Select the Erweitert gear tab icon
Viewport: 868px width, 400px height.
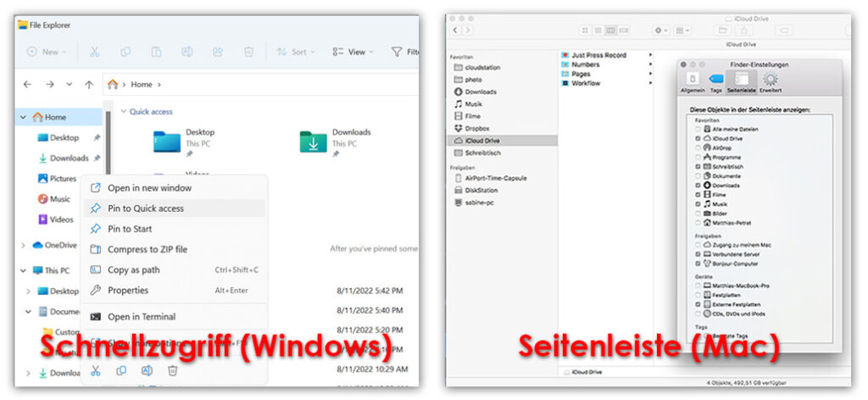(771, 80)
